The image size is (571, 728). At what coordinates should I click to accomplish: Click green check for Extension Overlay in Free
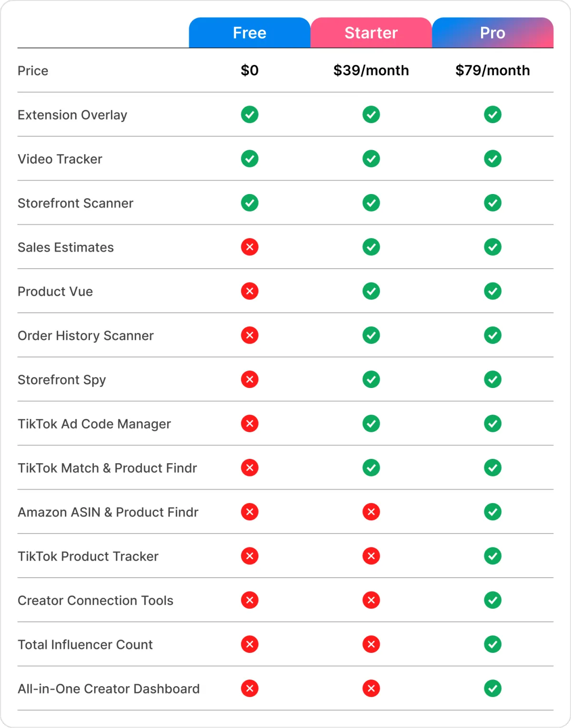point(249,115)
